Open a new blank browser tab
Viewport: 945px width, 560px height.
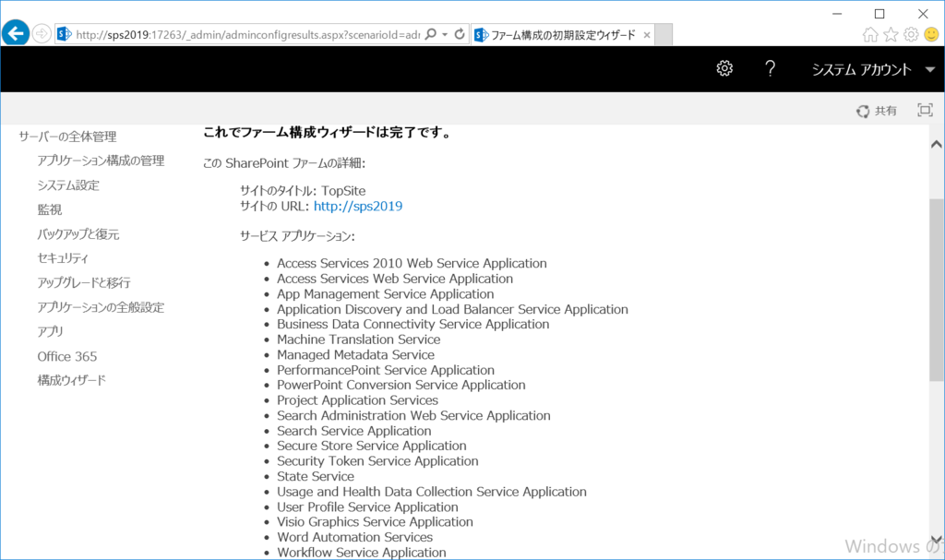coord(664,35)
